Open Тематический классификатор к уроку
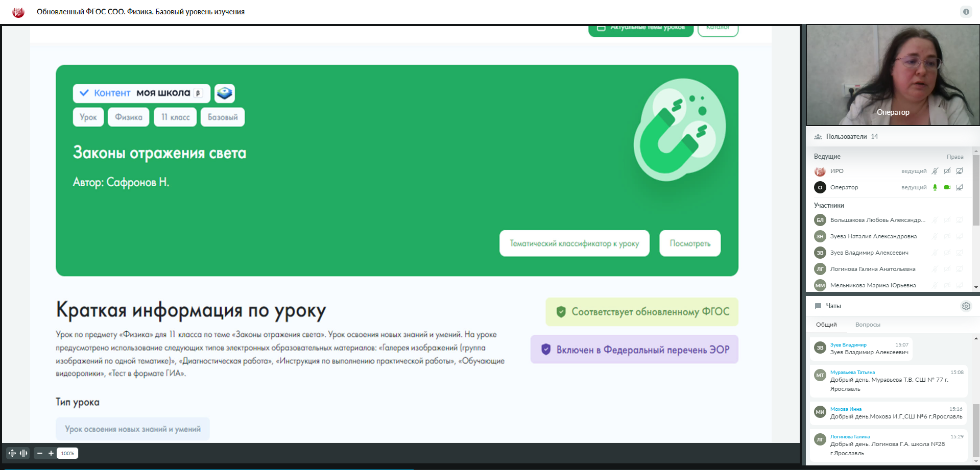The height and width of the screenshot is (470, 980). pos(574,243)
